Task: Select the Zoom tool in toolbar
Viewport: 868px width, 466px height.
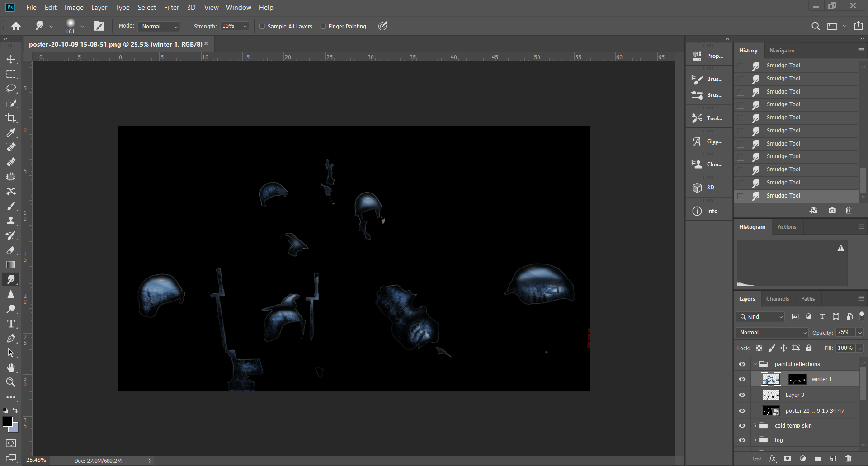Action: point(11,382)
